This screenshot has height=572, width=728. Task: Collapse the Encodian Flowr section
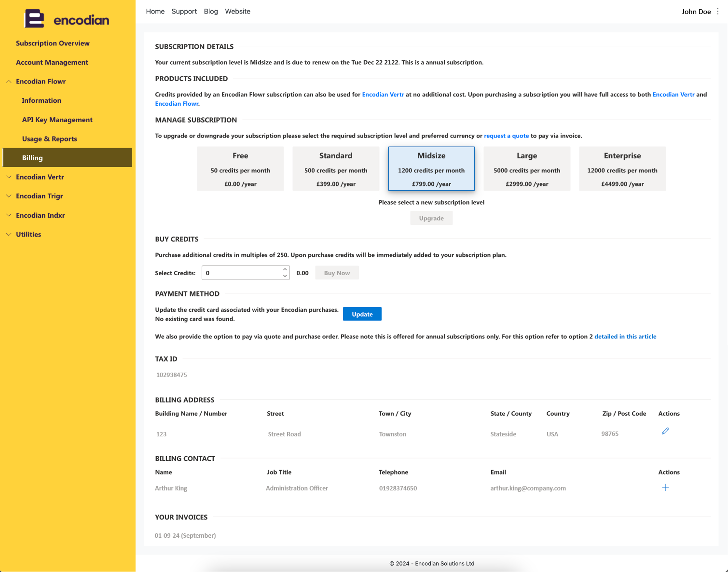click(9, 82)
